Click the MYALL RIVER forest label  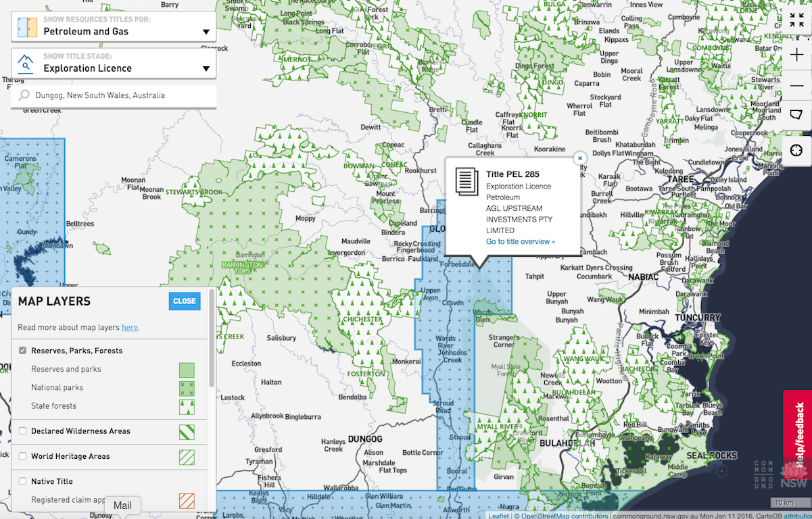click(496, 427)
